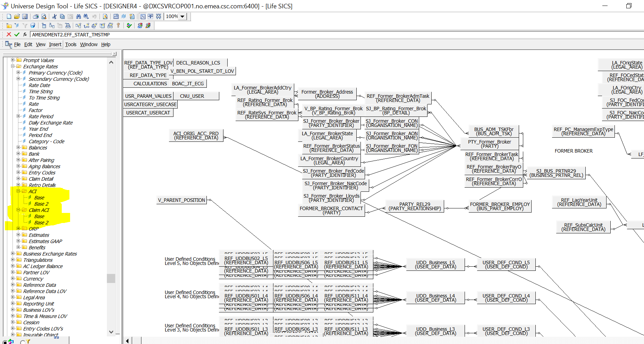Screen dimensions: 644x344
Task: Expand the Estimates GAAP folder
Action: (x=18, y=241)
